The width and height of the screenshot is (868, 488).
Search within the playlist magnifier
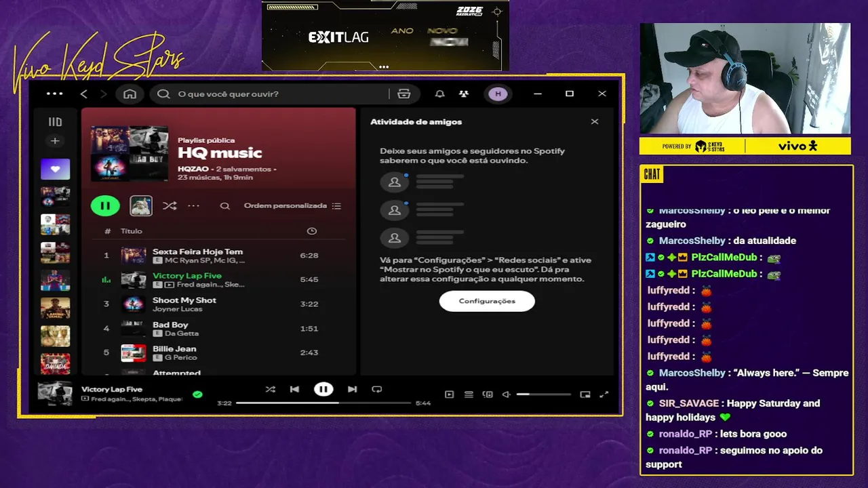225,206
